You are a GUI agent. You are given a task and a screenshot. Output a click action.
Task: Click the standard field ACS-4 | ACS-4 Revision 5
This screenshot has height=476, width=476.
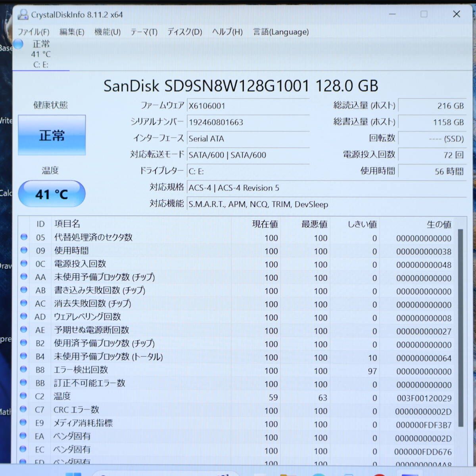click(x=326, y=188)
